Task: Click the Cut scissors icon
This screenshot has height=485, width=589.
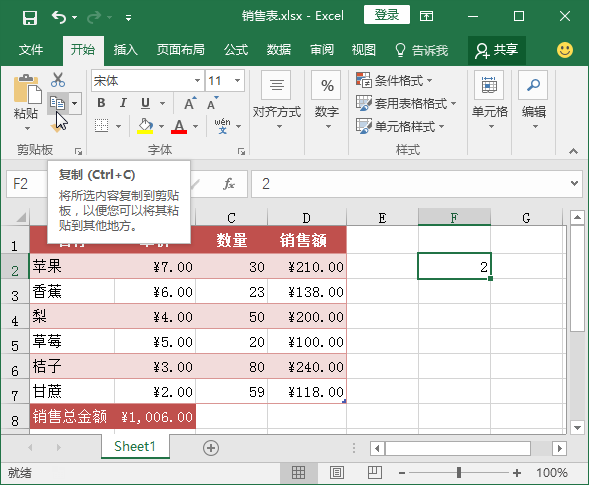Action: (x=58, y=80)
